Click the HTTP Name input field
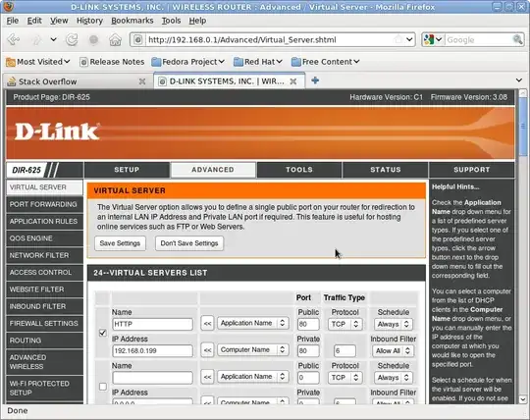The height and width of the screenshot is (420, 530). 152,324
